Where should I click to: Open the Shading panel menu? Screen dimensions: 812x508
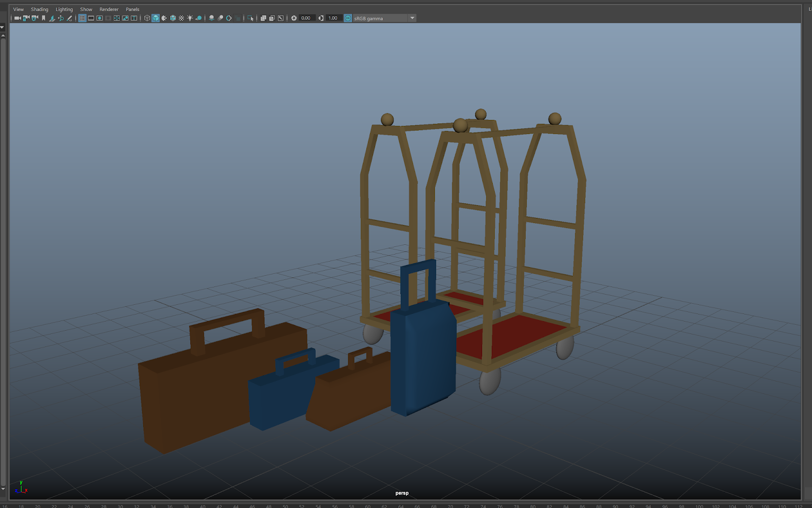tap(40, 9)
